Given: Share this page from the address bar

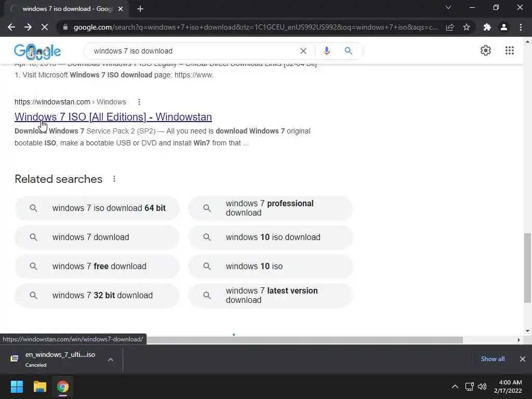Looking at the screenshot, I should tap(450, 27).
